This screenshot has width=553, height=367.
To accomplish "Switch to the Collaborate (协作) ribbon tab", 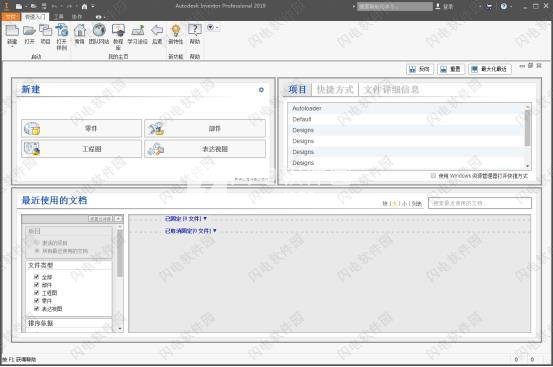I will tap(77, 17).
